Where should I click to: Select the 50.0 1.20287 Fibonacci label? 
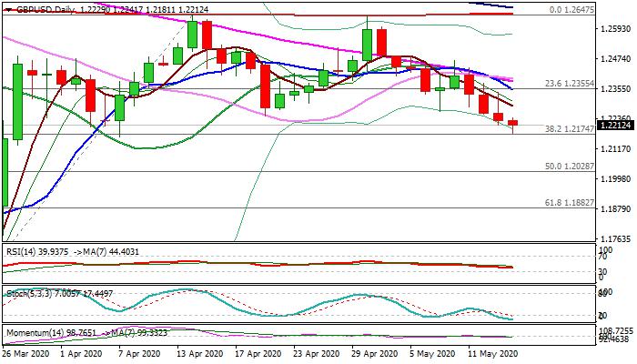pyautogui.click(x=569, y=167)
